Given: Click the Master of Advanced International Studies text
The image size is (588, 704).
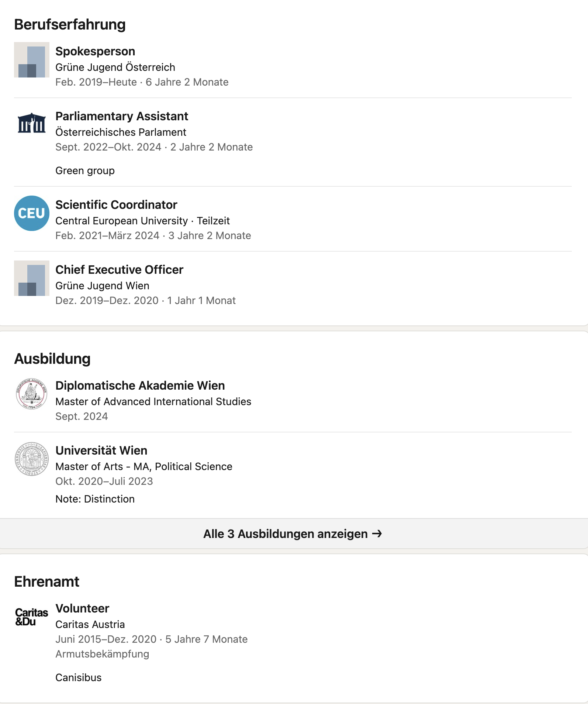Looking at the screenshot, I should tap(153, 401).
